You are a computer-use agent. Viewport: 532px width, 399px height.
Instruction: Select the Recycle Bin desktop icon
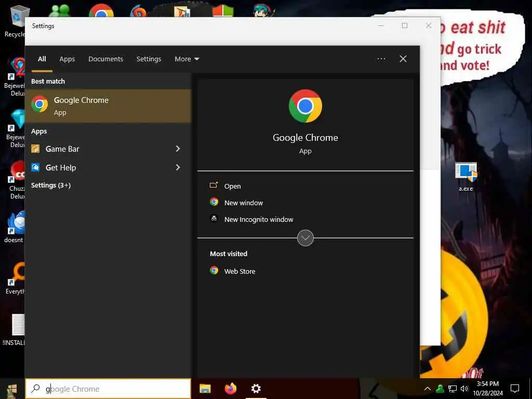click(15, 21)
